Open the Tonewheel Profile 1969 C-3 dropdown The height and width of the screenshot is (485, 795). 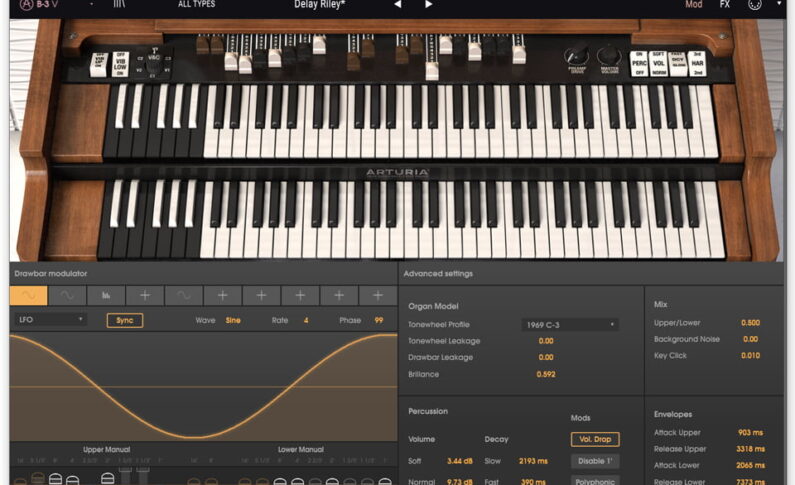[570, 325]
